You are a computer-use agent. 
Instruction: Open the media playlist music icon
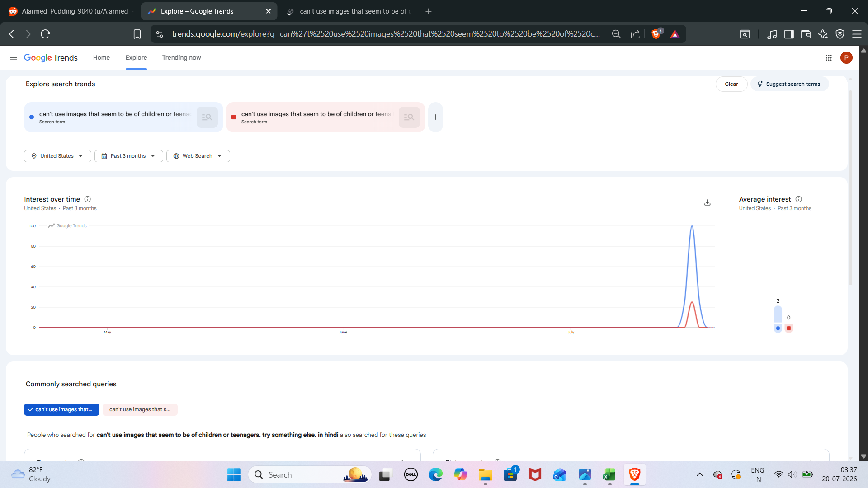coord(772,34)
